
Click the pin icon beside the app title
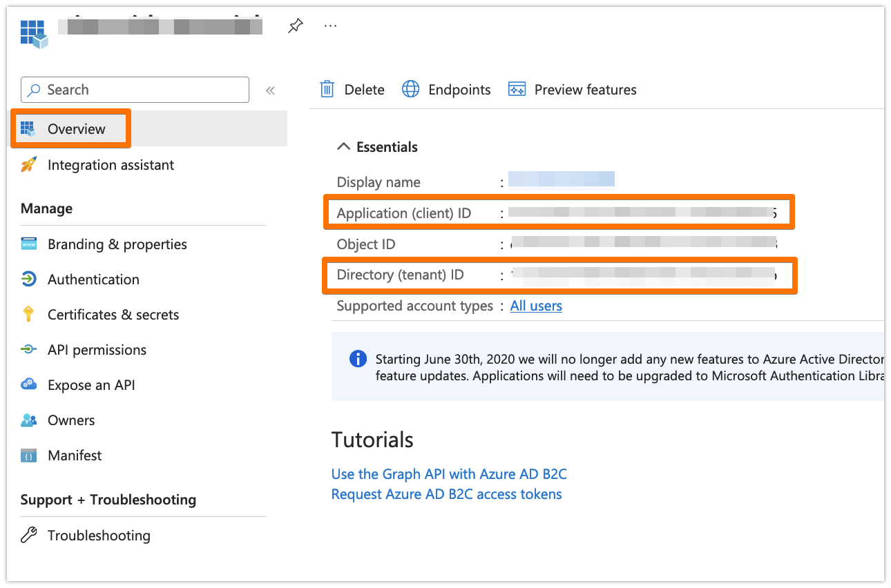tap(296, 26)
